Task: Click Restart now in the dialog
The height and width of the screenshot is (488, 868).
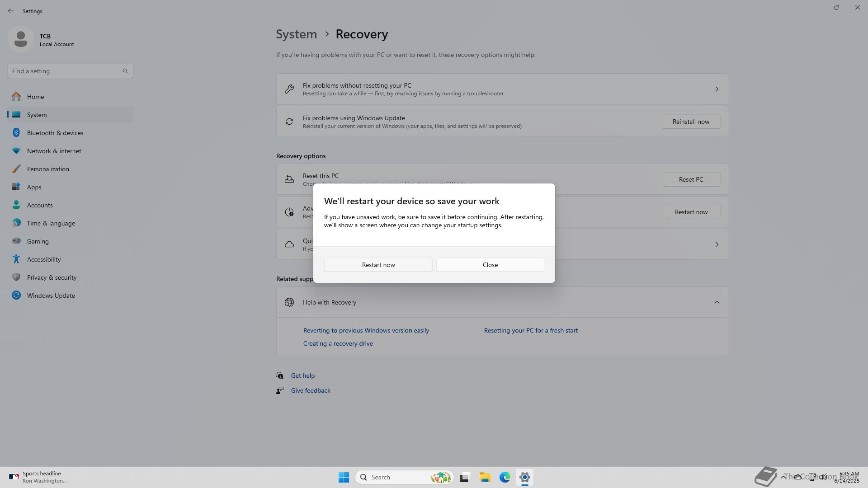Action: click(x=378, y=265)
